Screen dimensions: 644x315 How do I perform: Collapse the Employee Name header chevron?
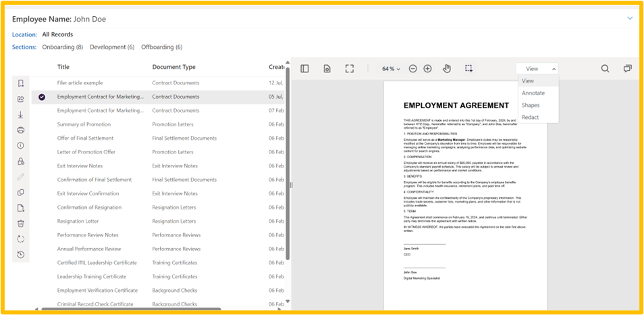point(630,18)
